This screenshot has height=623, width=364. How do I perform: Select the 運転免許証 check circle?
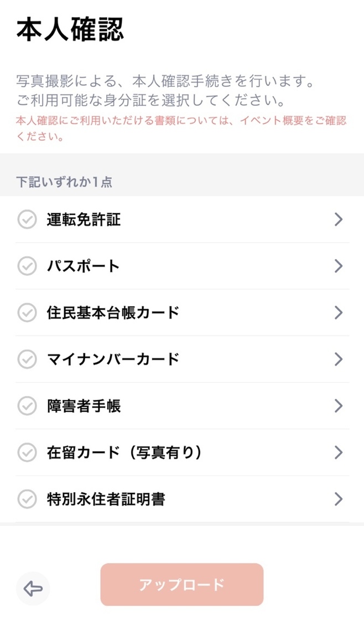click(x=27, y=219)
